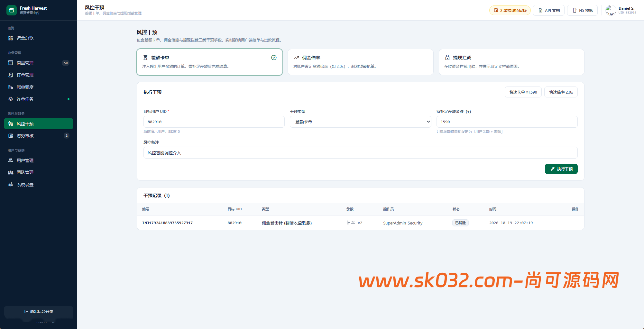Click the hourglass icon on 差额卡单 card
Viewport: 644px width, 329px height.
click(145, 58)
